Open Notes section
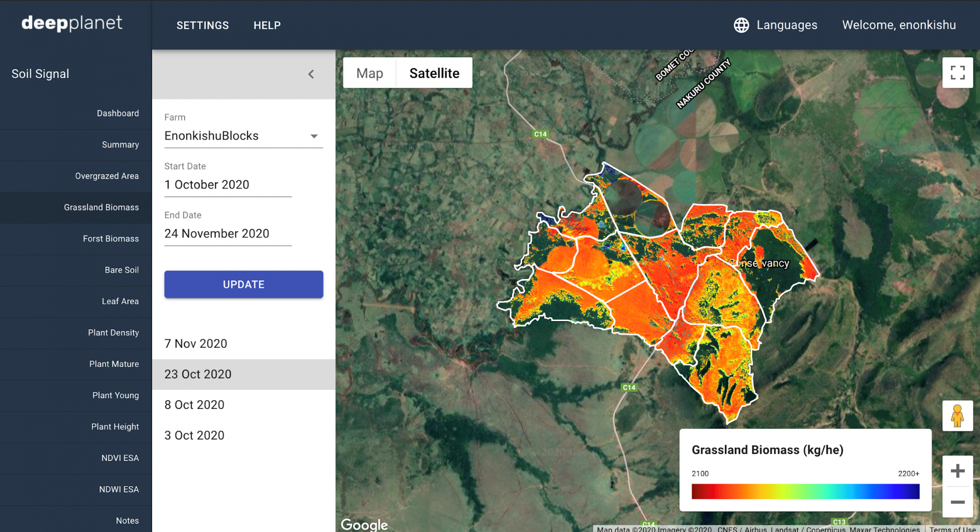The height and width of the screenshot is (532, 980). [x=76, y=520]
